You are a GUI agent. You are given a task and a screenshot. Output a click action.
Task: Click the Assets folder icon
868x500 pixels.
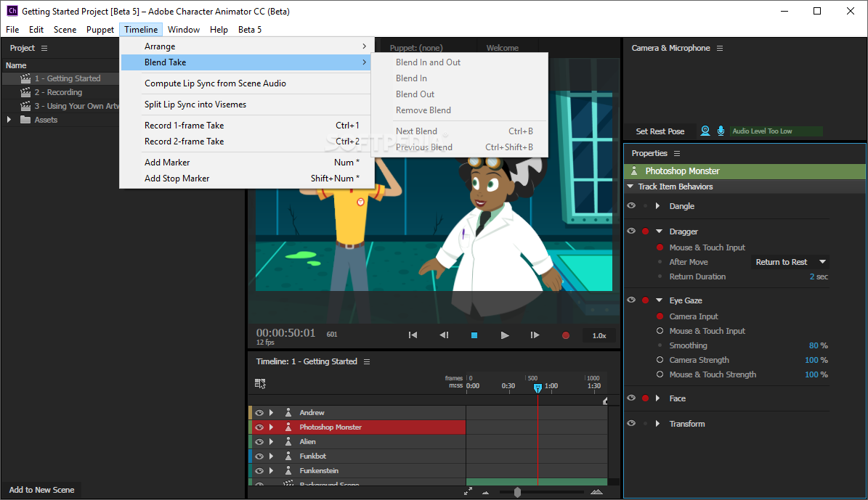click(25, 120)
